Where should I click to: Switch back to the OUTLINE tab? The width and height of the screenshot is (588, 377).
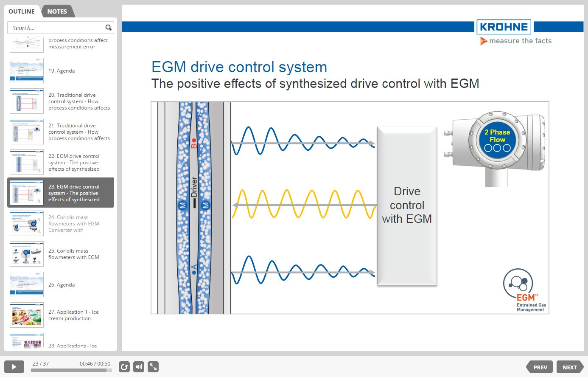click(22, 11)
